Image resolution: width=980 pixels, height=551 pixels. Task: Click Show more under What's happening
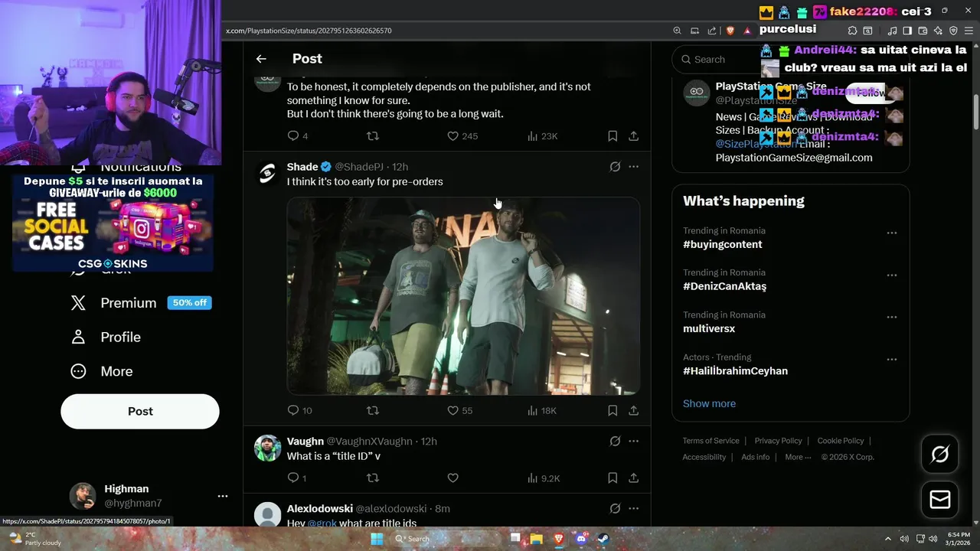pos(709,404)
